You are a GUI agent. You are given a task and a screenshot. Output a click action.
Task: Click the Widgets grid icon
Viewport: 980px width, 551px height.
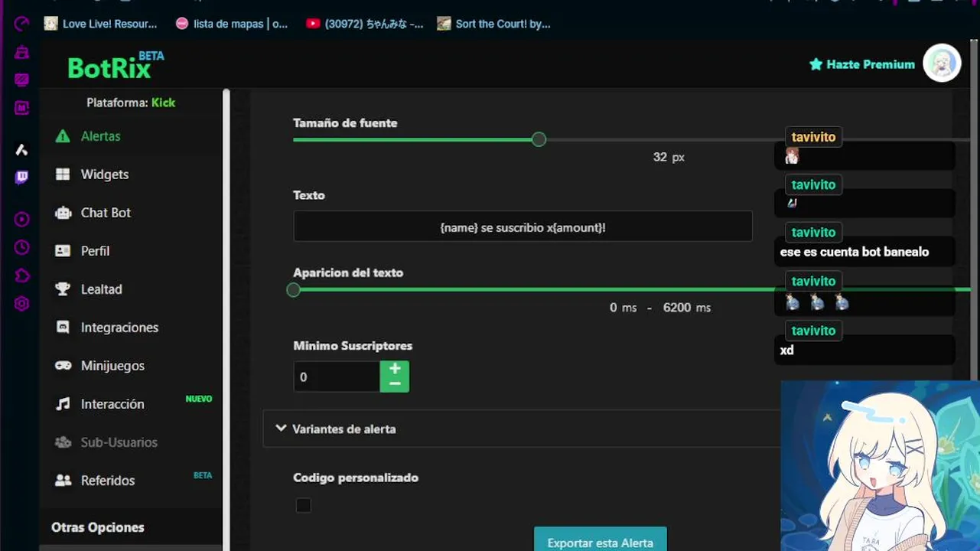63,174
